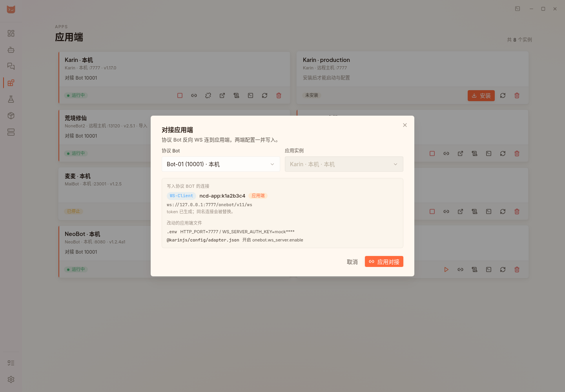Delete the Karin · production instance
This screenshot has height=392, width=565.
(517, 96)
